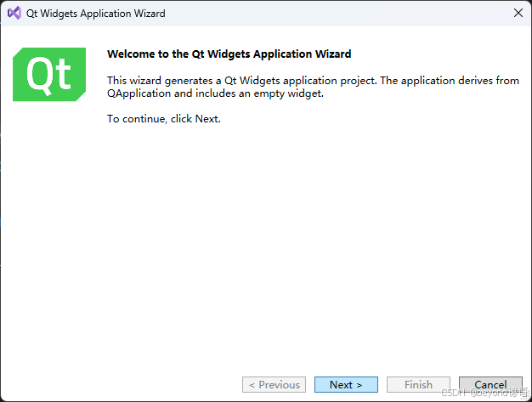Click the Next > button
This screenshot has width=532, height=402.
(x=346, y=384)
